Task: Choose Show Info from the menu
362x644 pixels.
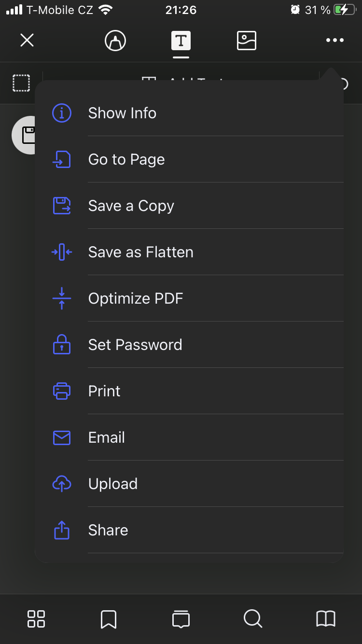Action: [122, 113]
